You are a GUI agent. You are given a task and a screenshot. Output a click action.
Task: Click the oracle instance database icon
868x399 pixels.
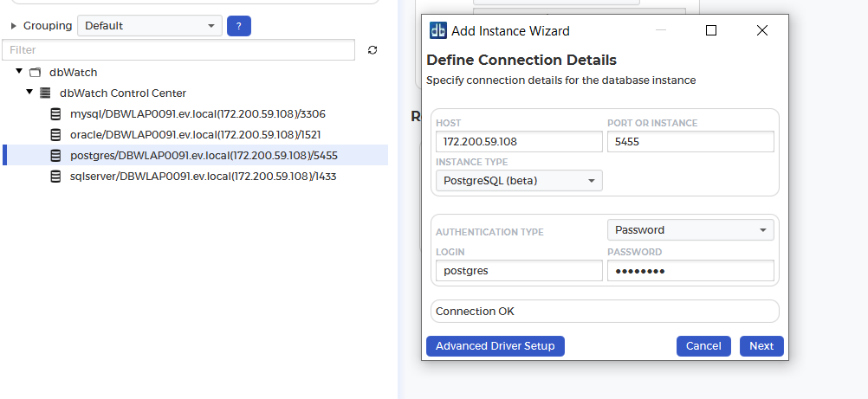point(55,135)
